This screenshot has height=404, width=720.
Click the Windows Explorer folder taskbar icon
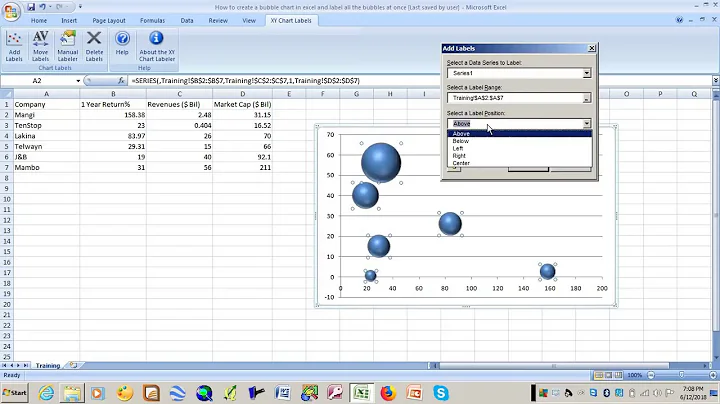point(72,393)
